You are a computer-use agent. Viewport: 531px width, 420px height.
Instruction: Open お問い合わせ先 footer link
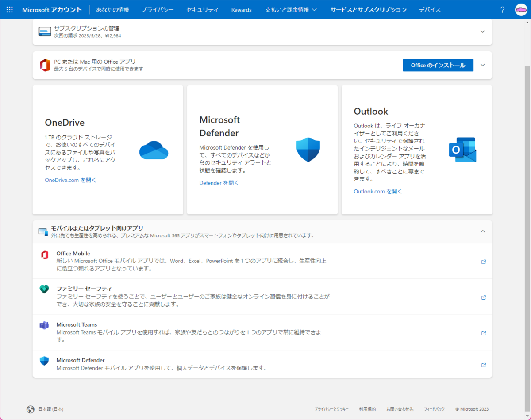[400, 409]
